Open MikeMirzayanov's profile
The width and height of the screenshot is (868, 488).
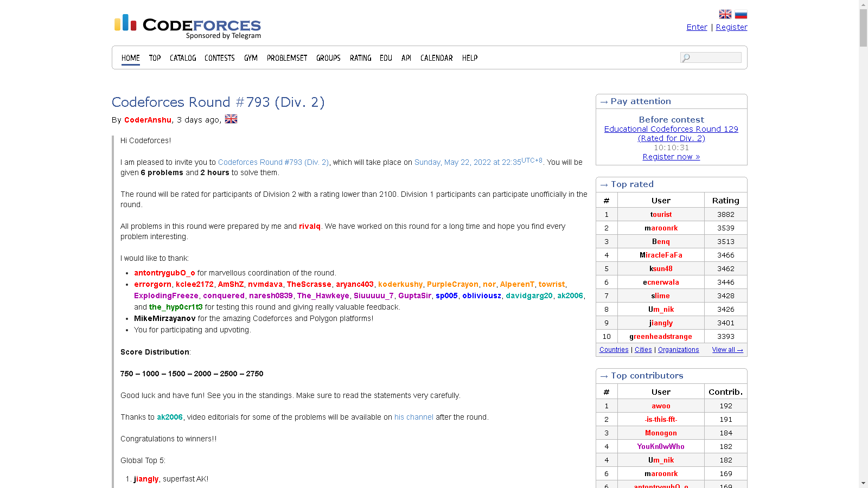tap(165, 318)
